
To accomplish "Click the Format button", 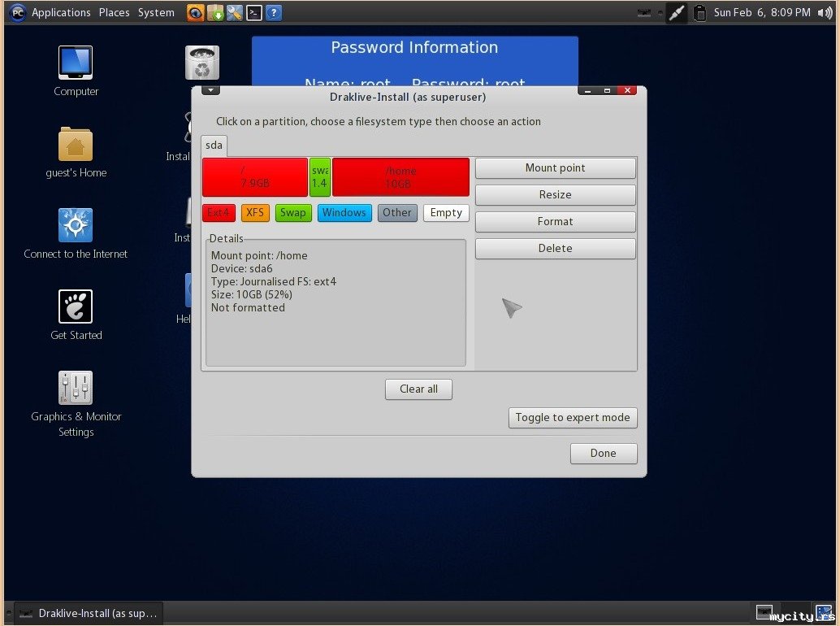I will (556, 222).
